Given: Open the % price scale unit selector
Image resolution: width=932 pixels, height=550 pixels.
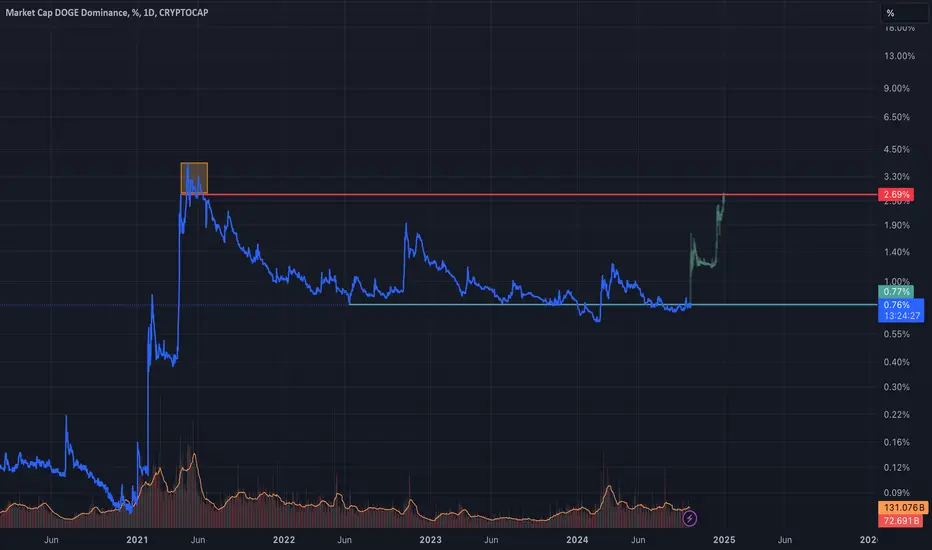Looking at the screenshot, I should point(905,13).
